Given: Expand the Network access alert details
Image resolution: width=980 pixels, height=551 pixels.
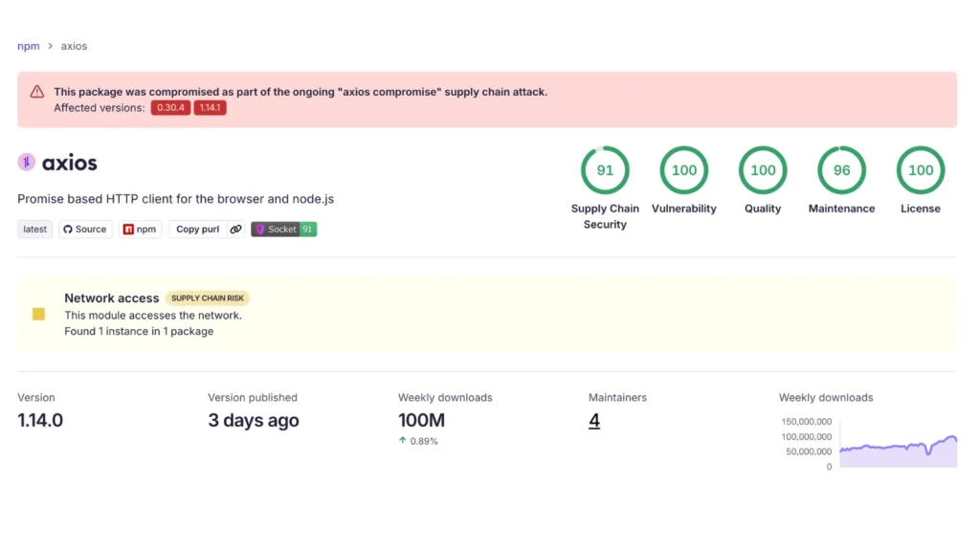Looking at the screenshot, I should pyautogui.click(x=111, y=298).
